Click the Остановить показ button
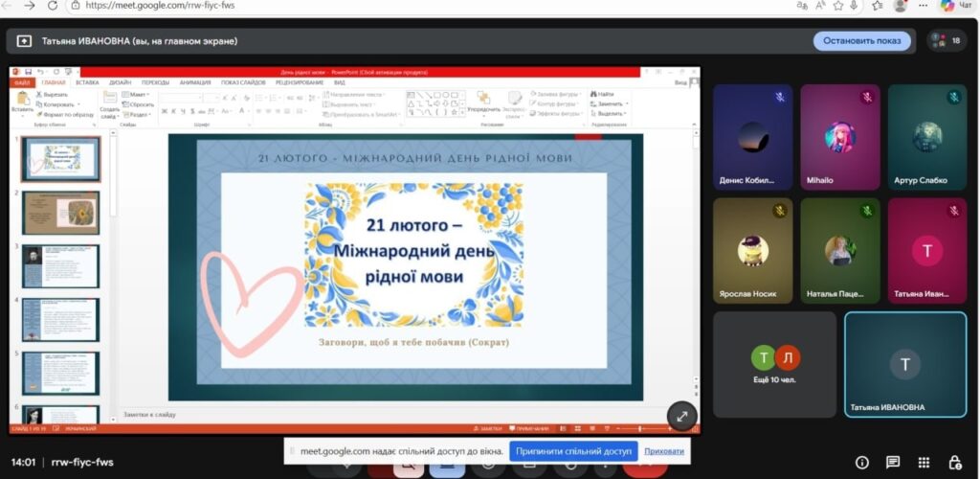Viewport: 980px width, 479px height. click(x=861, y=41)
